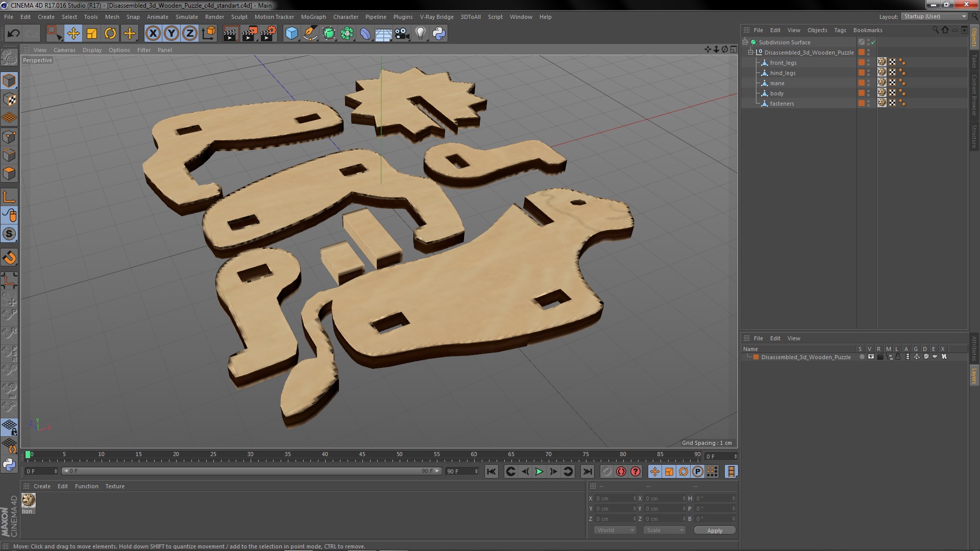Click the body material tag
This screenshot has height=551, width=980.
tap(882, 93)
